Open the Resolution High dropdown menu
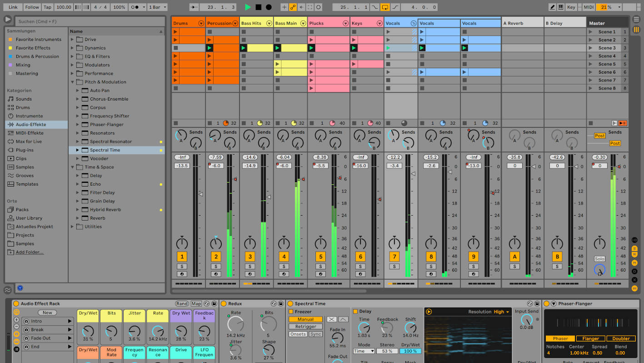644x363 pixels. (501, 312)
